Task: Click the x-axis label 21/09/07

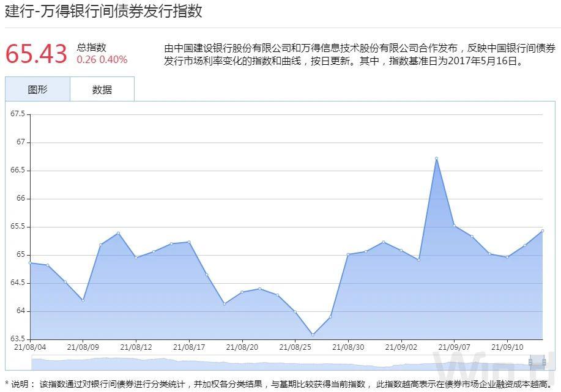Action: (x=455, y=347)
